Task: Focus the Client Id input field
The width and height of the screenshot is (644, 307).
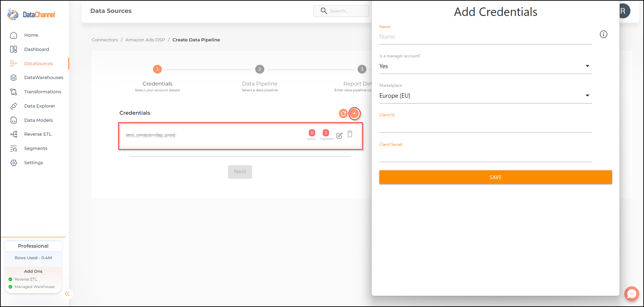Action: tap(486, 125)
